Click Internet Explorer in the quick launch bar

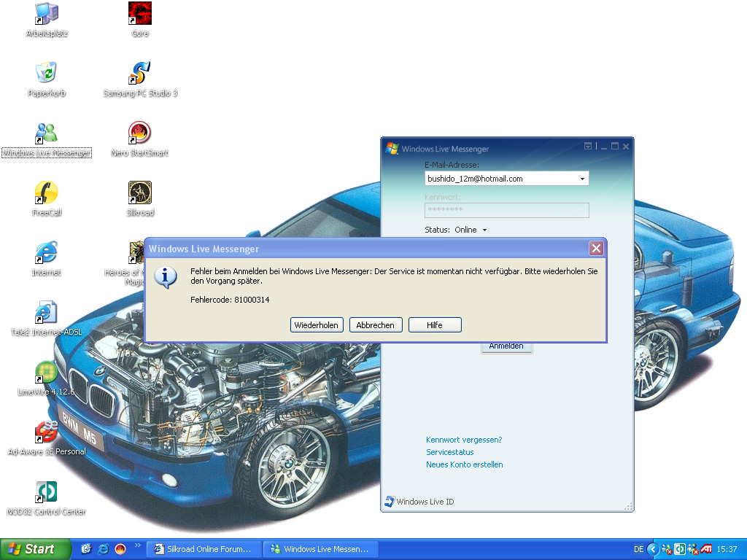point(104,549)
